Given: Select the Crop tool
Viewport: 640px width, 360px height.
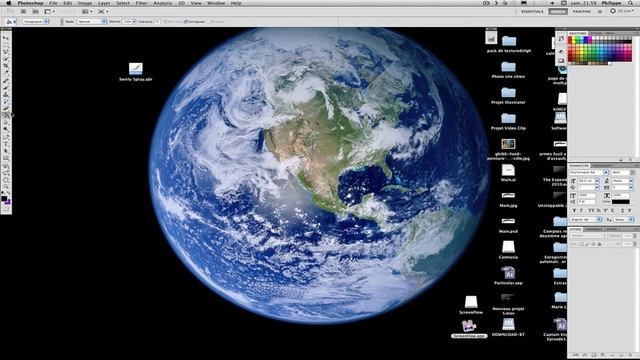Looking at the screenshot, I should pyautogui.click(x=6, y=65).
